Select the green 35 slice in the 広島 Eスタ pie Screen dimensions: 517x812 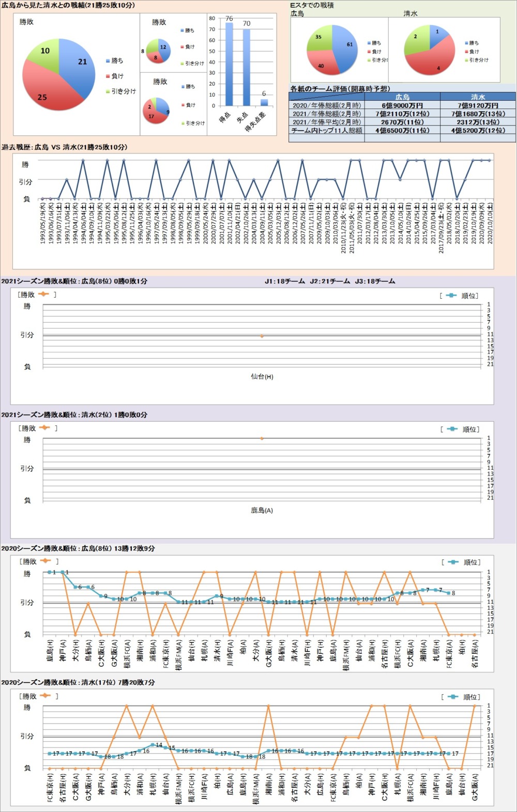coord(319,38)
